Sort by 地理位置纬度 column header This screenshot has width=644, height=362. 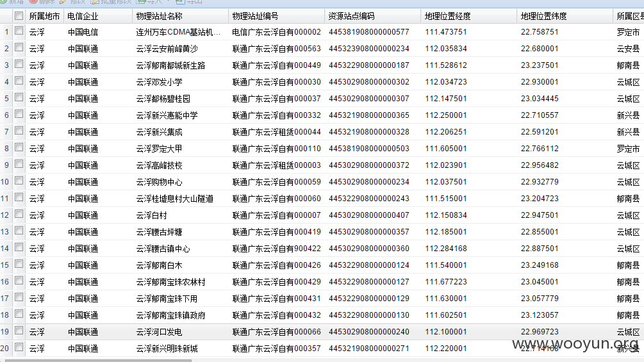[x=565, y=16]
